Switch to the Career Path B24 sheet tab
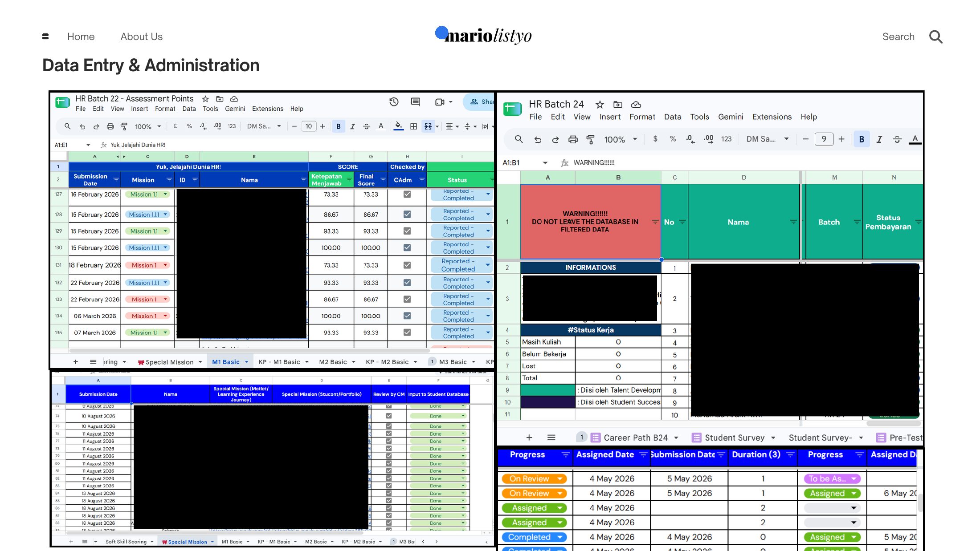980x551 pixels. point(635,438)
